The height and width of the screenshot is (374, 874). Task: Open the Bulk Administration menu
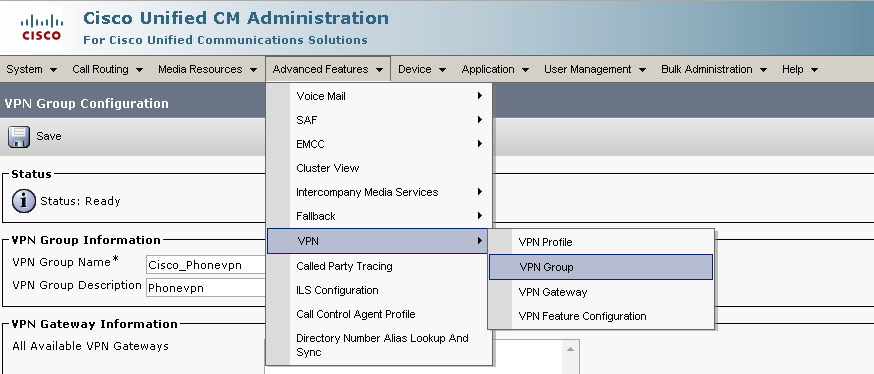click(714, 70)
